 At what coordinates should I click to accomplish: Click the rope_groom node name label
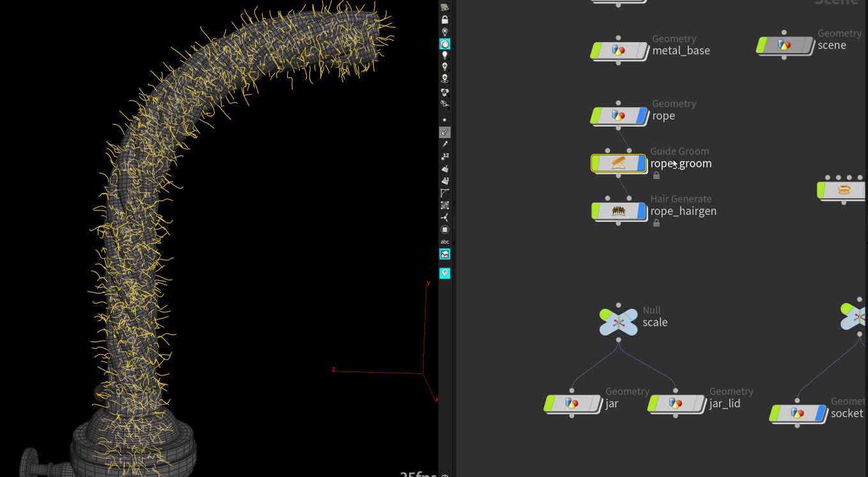pos(681,164)
